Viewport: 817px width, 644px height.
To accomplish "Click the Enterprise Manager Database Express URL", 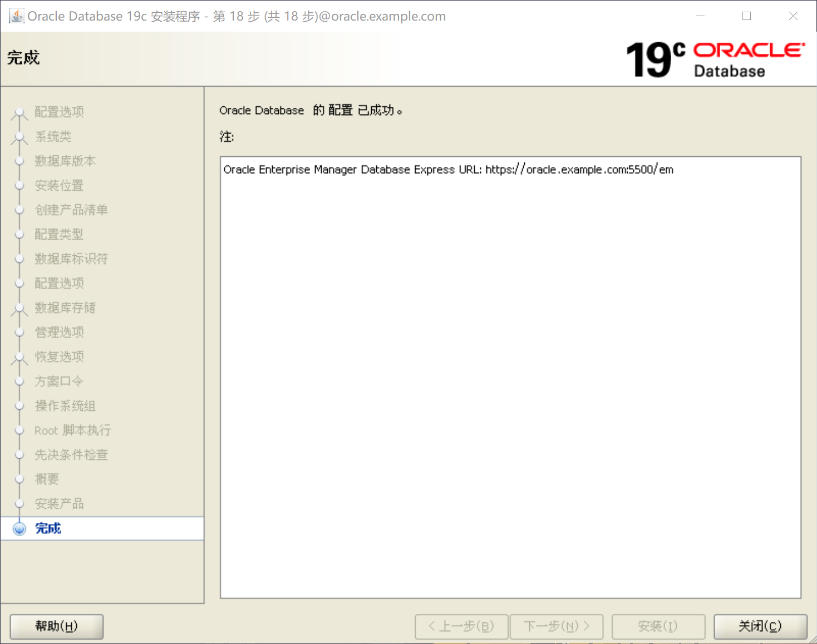I will pos(580,170).
